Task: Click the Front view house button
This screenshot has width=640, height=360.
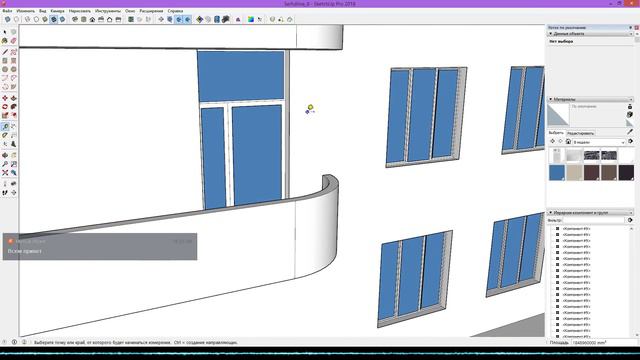Action: [92, 19]
